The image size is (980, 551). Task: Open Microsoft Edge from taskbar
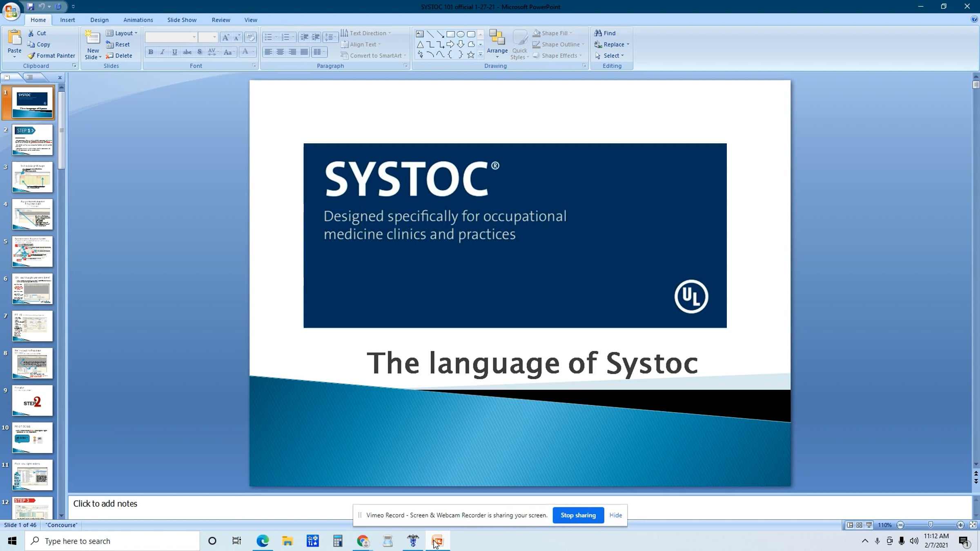pyautogui.click(x=263, y=541)
